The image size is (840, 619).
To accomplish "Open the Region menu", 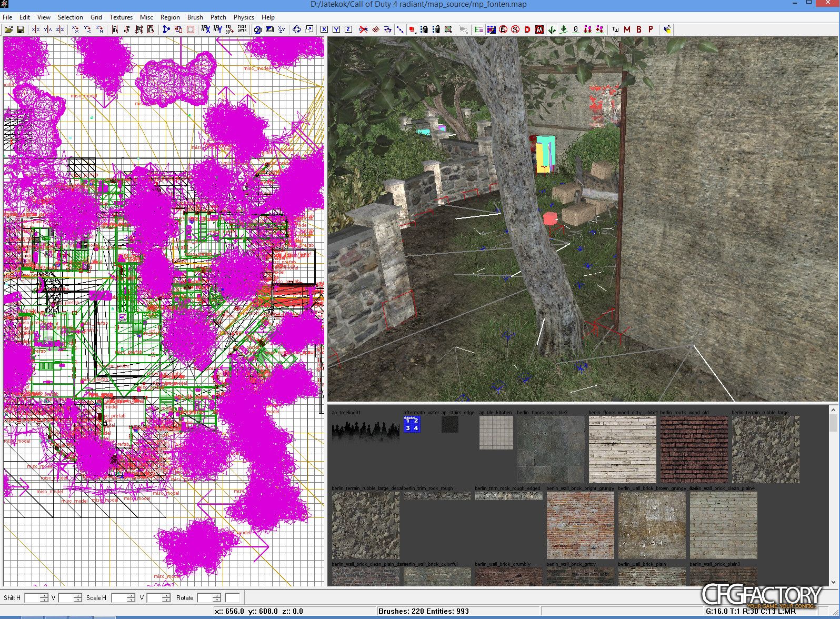I will point(170,17).
